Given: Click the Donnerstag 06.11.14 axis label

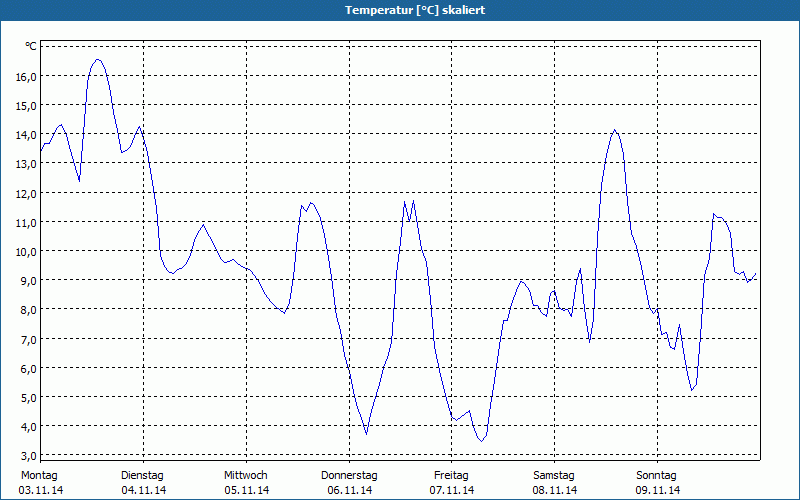Looking at the screenshot, I should point(349,482).
